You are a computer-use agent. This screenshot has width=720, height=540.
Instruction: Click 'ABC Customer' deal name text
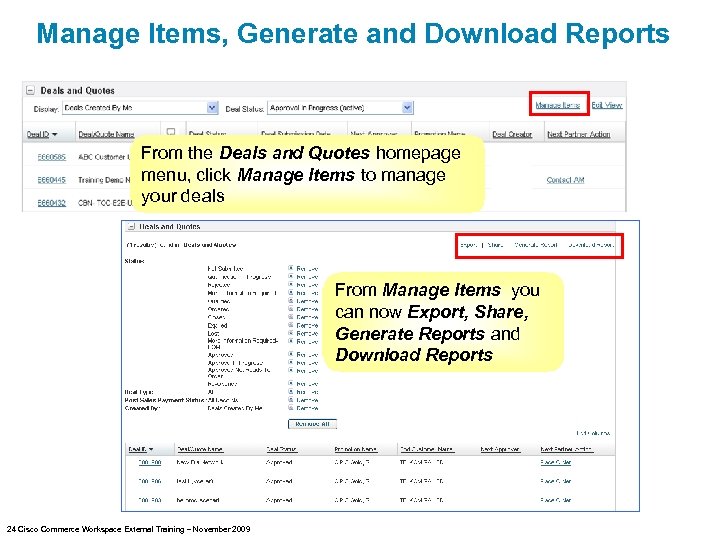(104, 157)
